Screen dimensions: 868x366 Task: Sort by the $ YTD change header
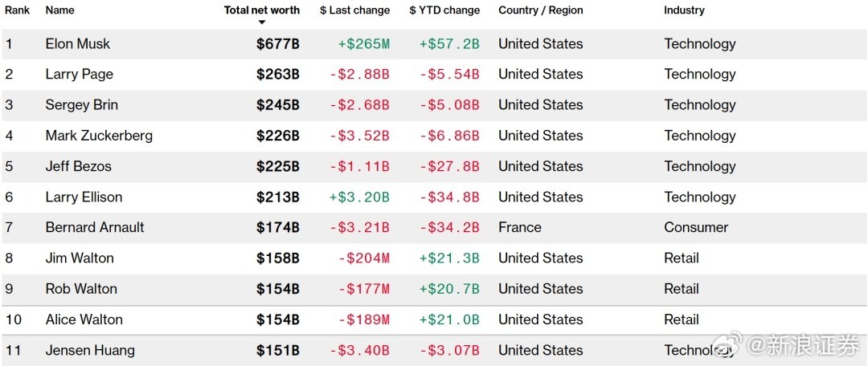444,10
